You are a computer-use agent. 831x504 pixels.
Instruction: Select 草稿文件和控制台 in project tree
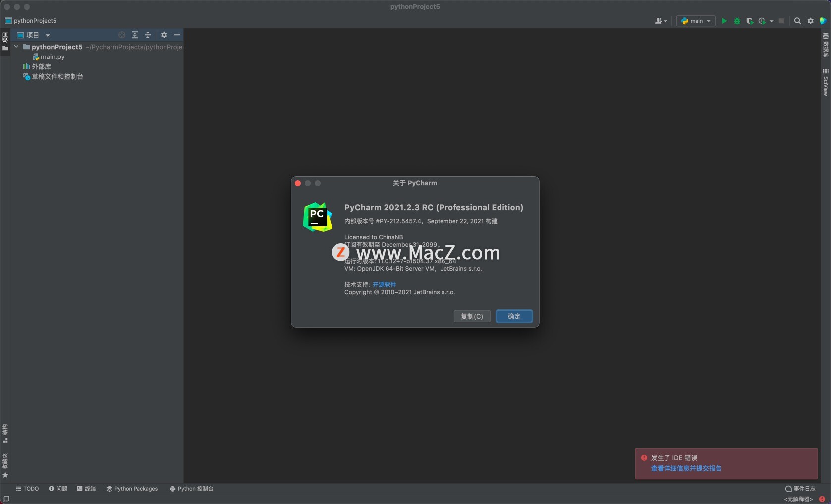click(x=53, y=77)
